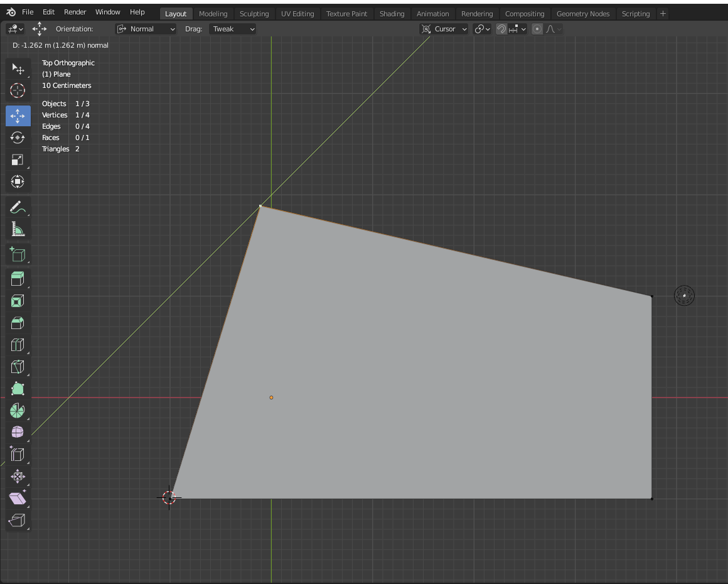Select the Spin tool
728x584 pixels.
(18, 410)
